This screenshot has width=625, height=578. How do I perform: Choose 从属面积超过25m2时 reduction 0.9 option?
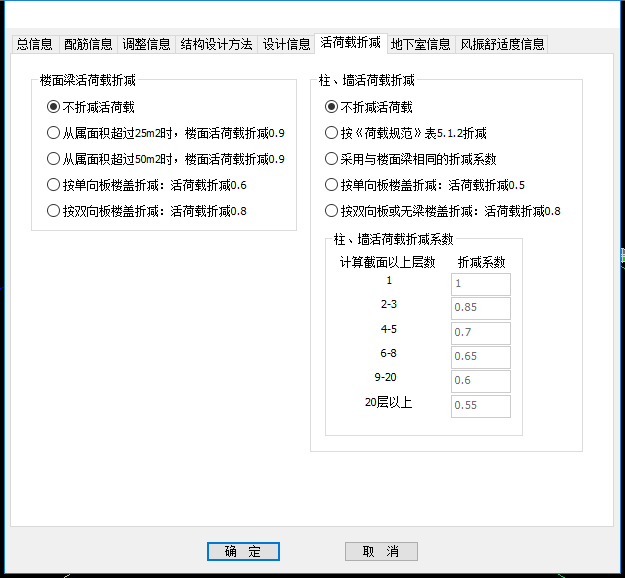pyautogui.click(x=165, y=133)
